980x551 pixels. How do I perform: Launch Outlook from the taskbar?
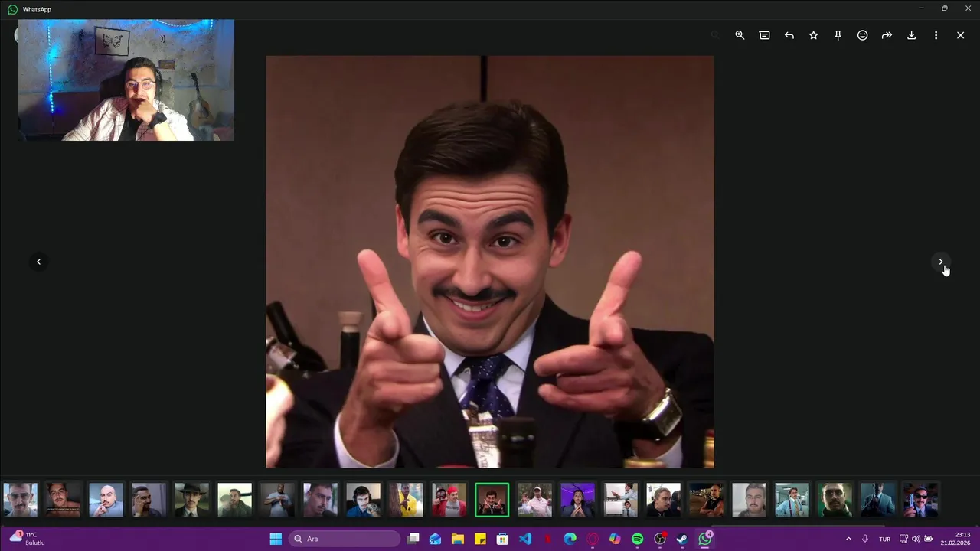pos(436,539)
